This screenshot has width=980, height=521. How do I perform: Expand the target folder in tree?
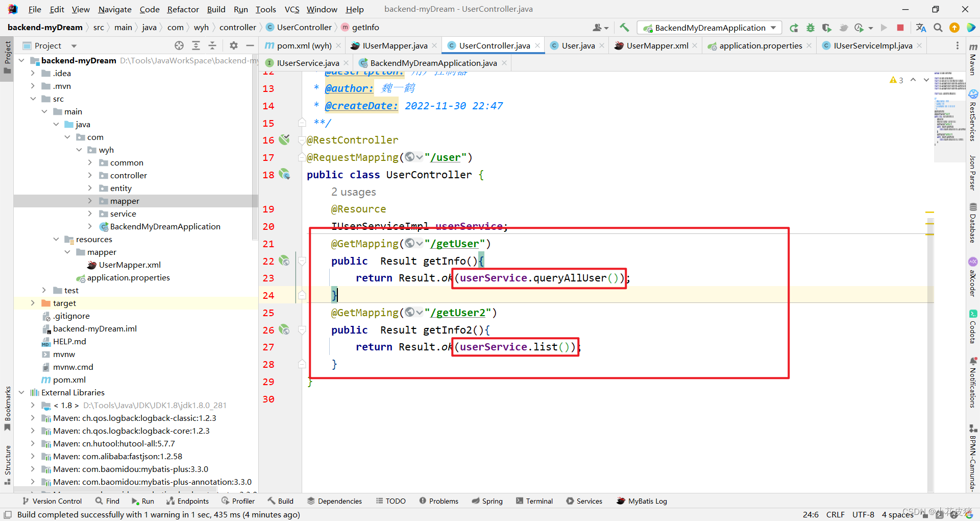(33, 303)
